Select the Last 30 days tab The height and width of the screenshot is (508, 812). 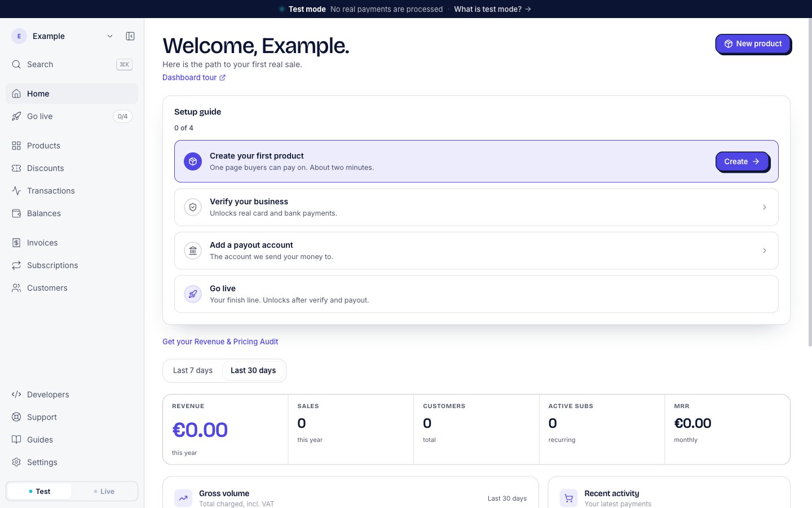[253, 371]
